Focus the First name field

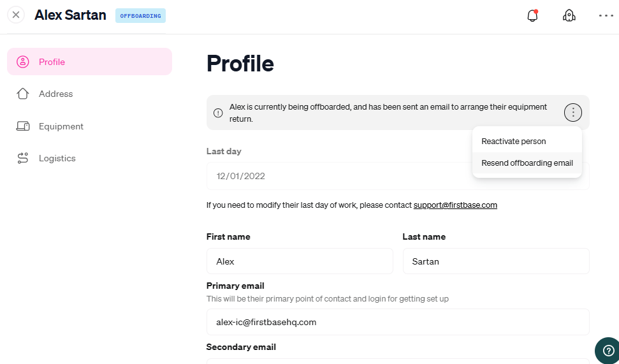(300, 261)
